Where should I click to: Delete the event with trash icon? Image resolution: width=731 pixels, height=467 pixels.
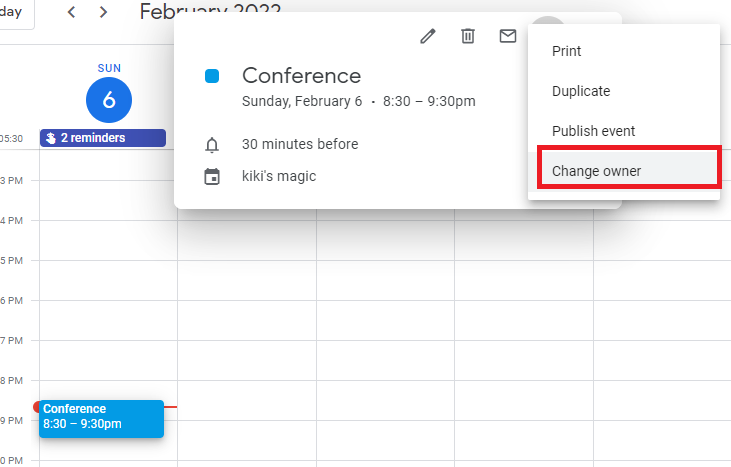tap(467, 36)
